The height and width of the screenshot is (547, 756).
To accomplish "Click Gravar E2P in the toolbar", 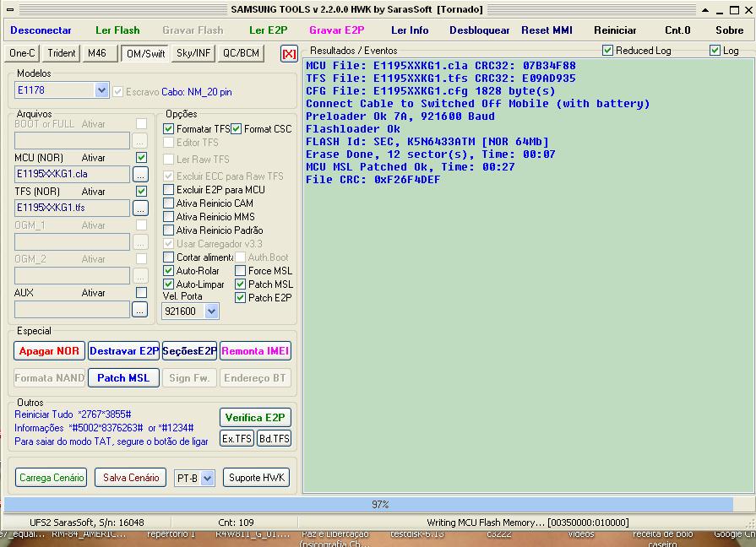I will click(336, 30).
